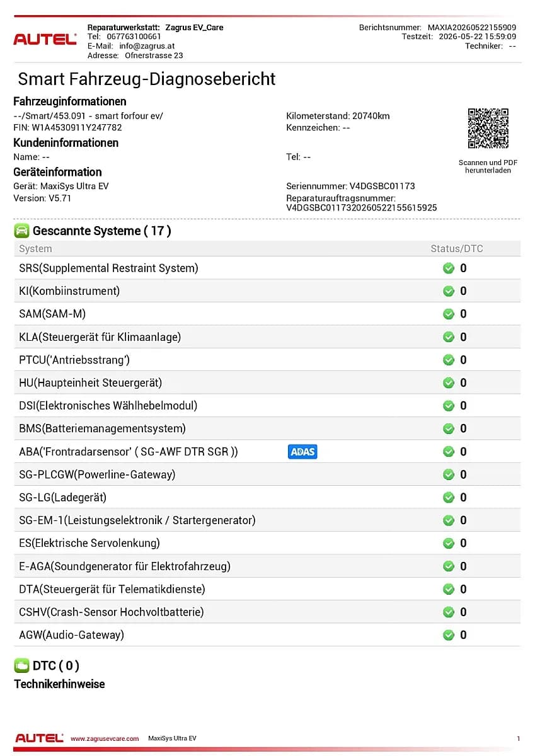The image size is (535, 756).
Task: Open the www.zagrusevcare.com link in the footer
Action: tap(104, 738)
